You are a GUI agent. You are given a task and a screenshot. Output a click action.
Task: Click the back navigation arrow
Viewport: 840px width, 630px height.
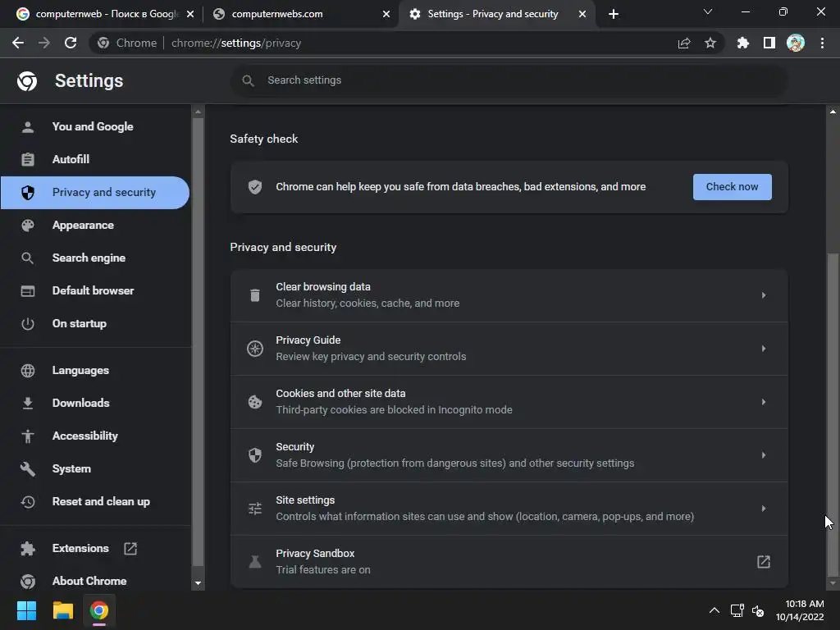click(18, 43)
